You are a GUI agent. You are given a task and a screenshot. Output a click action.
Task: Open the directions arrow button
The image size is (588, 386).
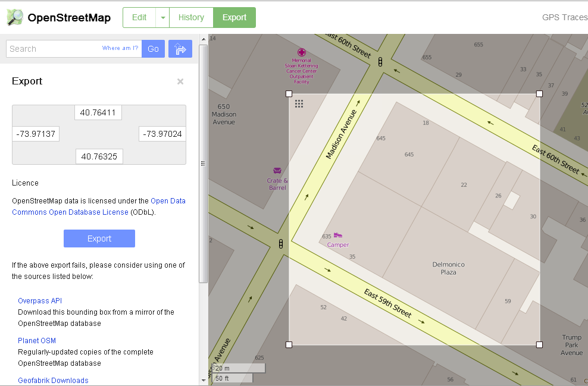[180, 49]
